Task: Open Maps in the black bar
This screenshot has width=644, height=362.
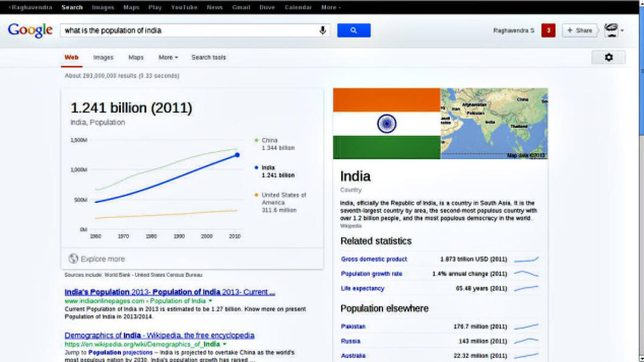Action: click(x=131, y=8)
